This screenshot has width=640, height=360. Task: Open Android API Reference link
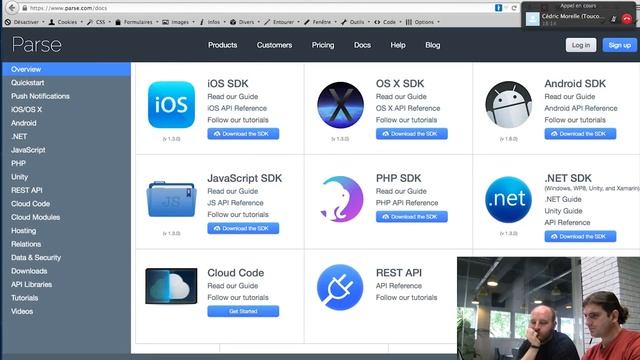580,108
